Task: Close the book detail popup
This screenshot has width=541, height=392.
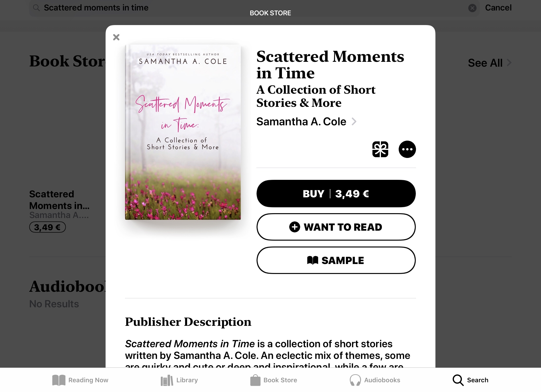Action: coord(116,37)
